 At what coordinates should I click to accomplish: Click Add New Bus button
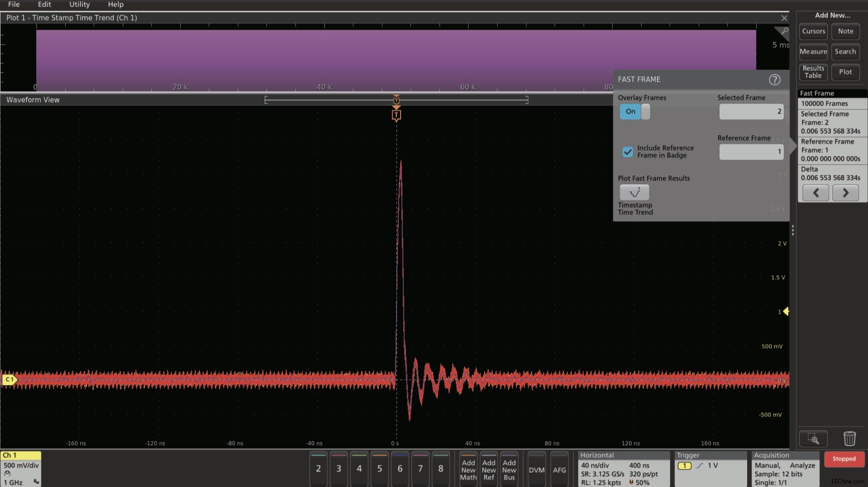509,470
